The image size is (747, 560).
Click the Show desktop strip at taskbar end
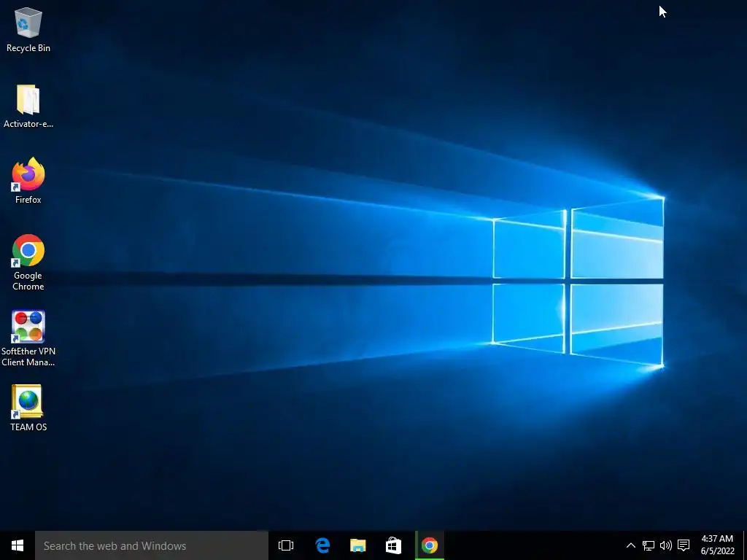tap(745, 545)
